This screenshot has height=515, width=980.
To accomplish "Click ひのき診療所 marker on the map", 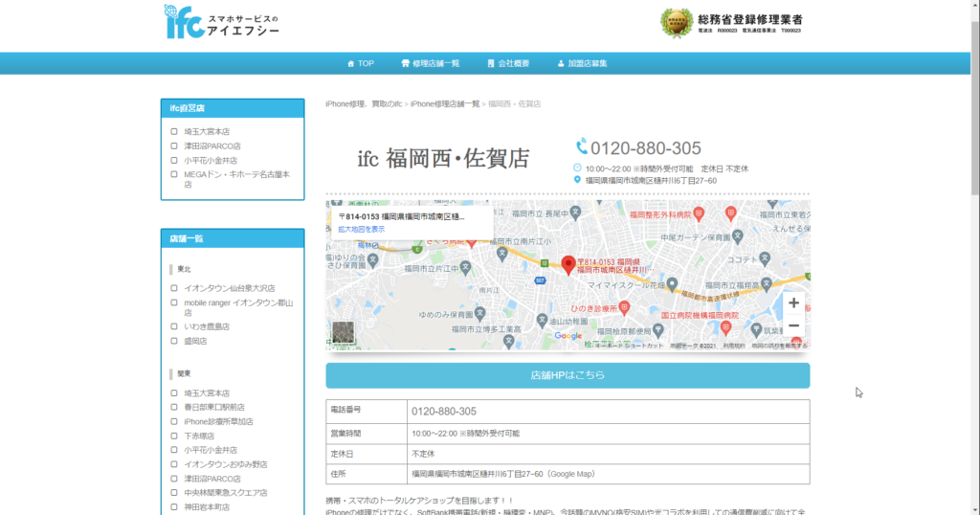I will point(624,307).
